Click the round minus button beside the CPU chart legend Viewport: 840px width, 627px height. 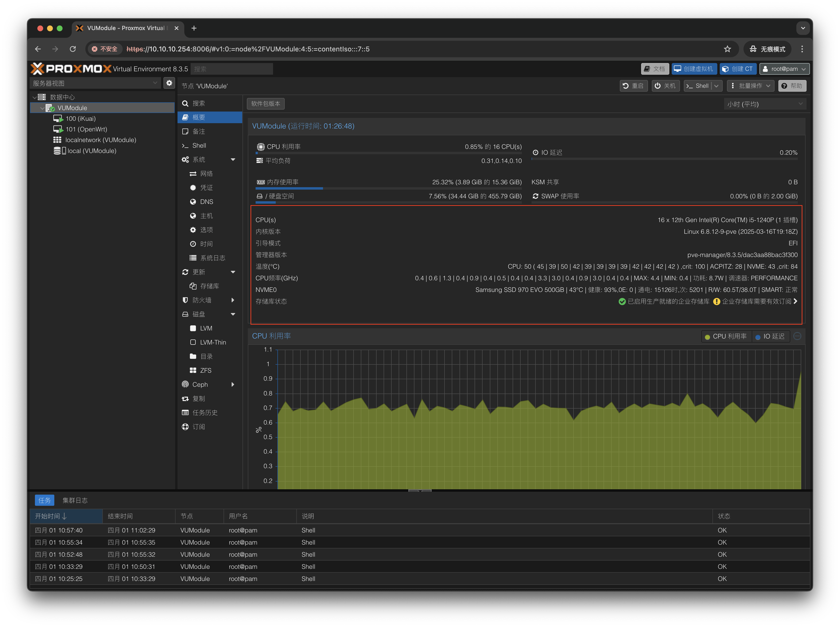pos(797,336)
